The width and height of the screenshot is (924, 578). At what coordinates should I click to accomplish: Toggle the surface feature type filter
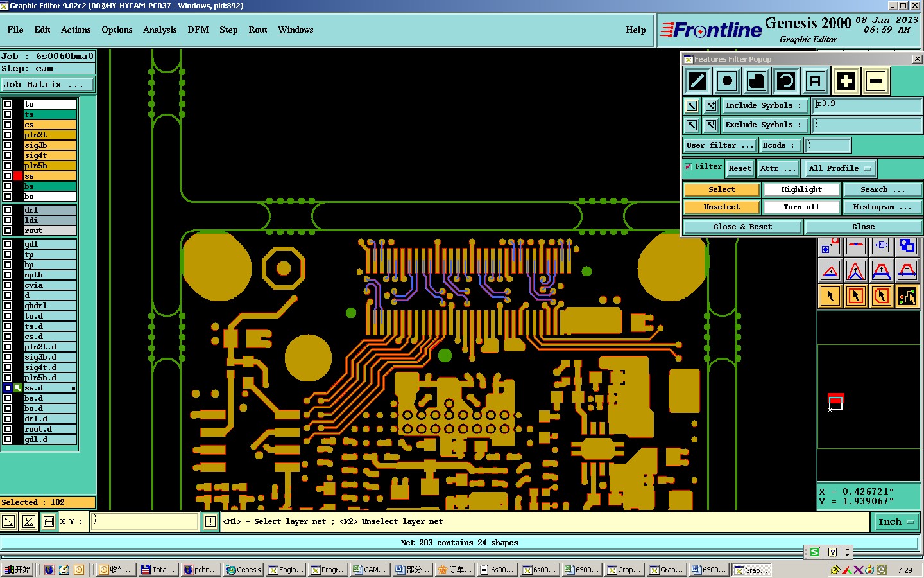(x=757, y=81)
